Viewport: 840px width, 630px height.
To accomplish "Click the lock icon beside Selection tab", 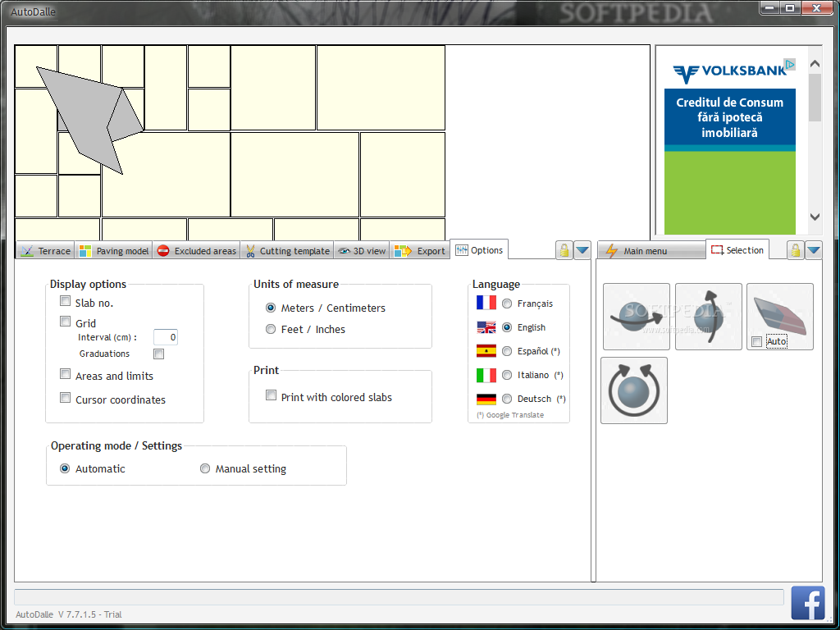I will (x=796, y=250).
